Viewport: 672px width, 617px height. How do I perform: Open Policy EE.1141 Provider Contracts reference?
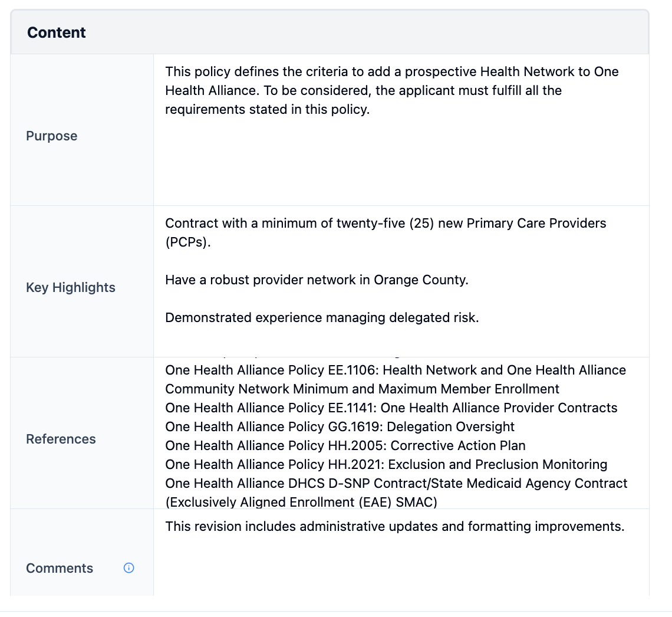391,408
